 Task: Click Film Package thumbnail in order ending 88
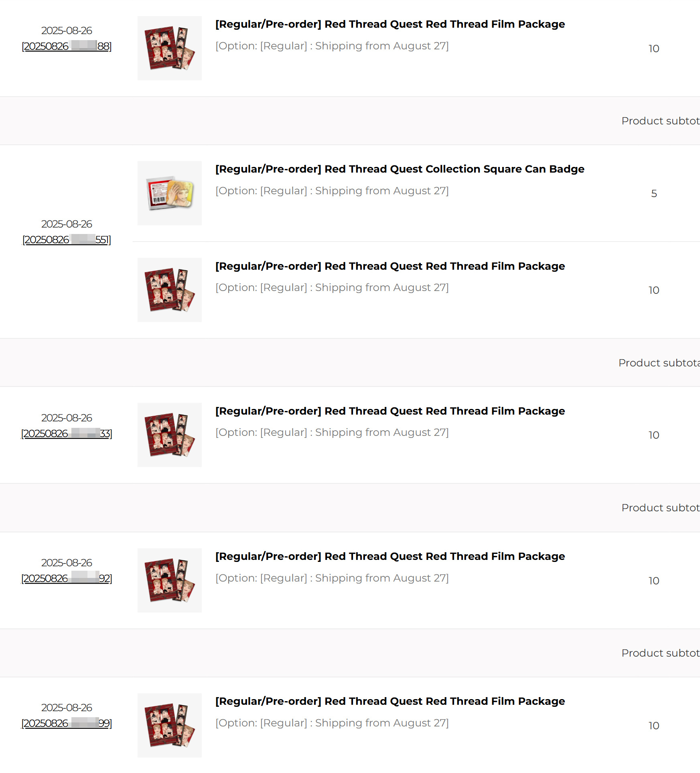pos(170,48)
